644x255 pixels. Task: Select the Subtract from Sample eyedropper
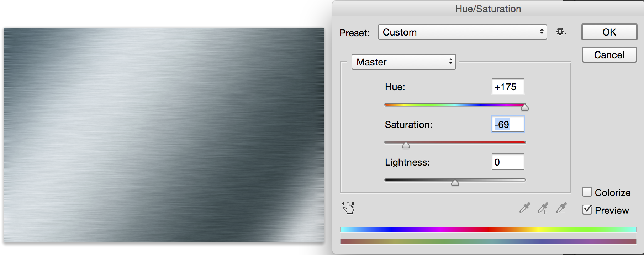pyautogui.click(x=561, y=208)
